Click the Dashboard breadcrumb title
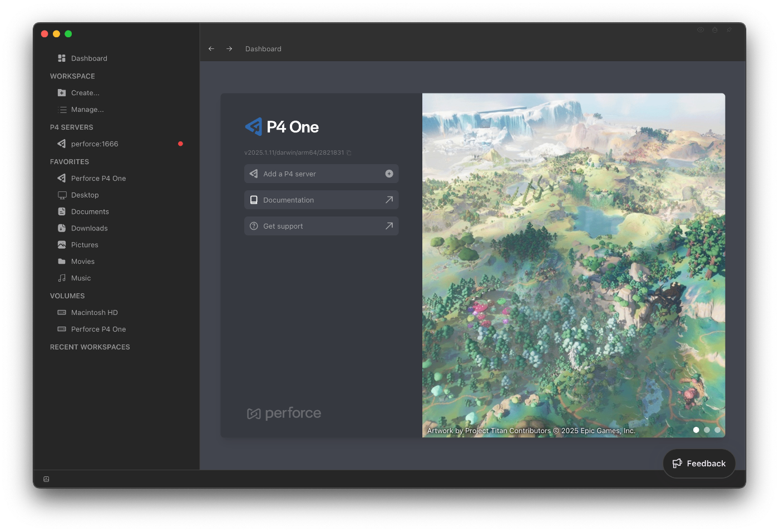Image resolution: width=779 pixels, height=532 pixels. click(x=263, y=49)
